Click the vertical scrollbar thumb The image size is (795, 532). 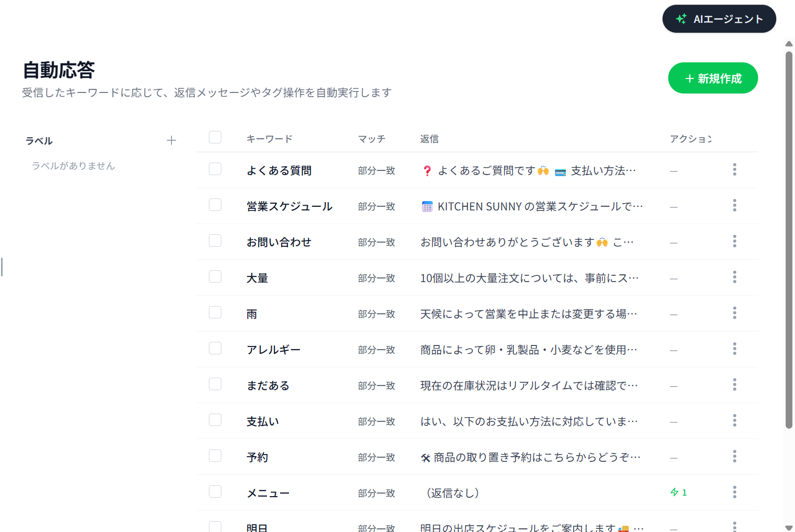789,240
